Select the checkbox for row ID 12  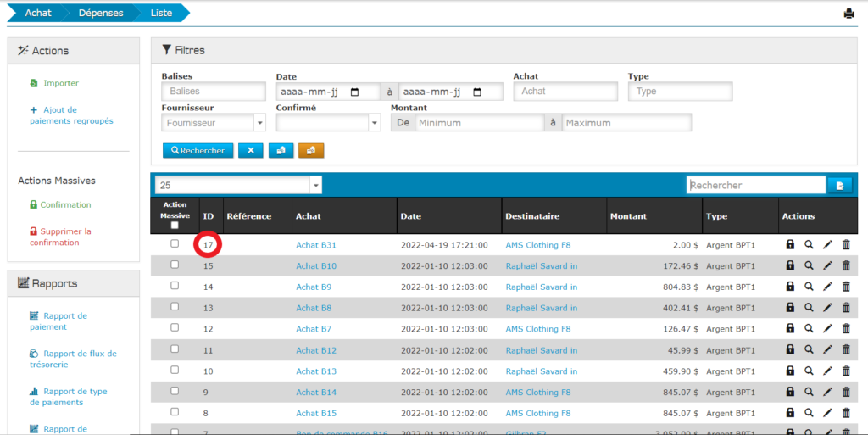175,328
